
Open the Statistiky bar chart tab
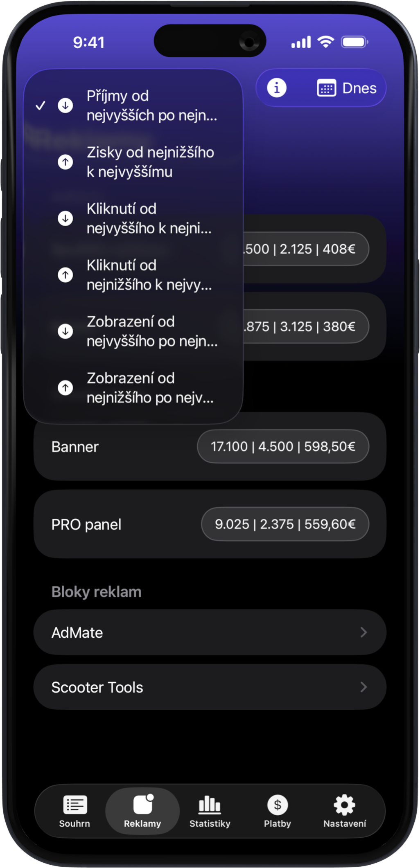click(210, 812)
